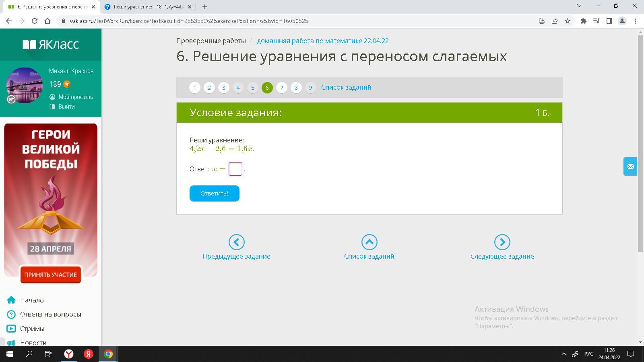Click the task list up-arrow icon
Viewport: 644px width, 362px height.
[x=369, y=242]
